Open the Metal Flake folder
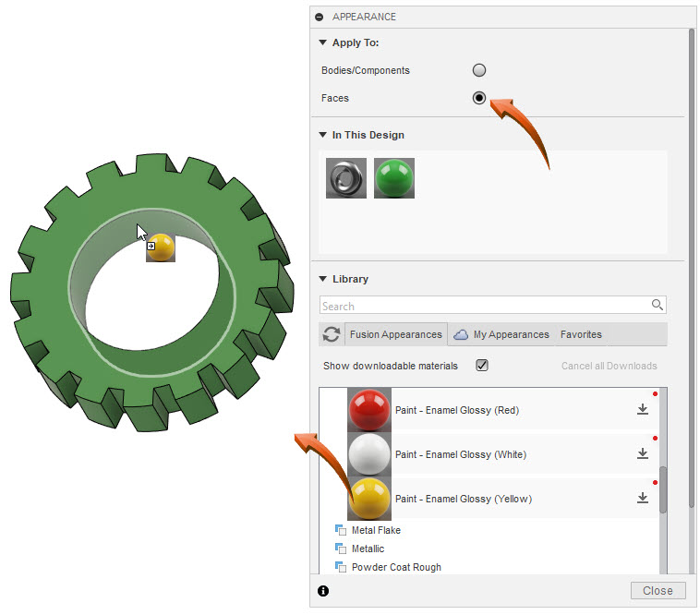This screenshot has width=700, height=615. point(375,530)
